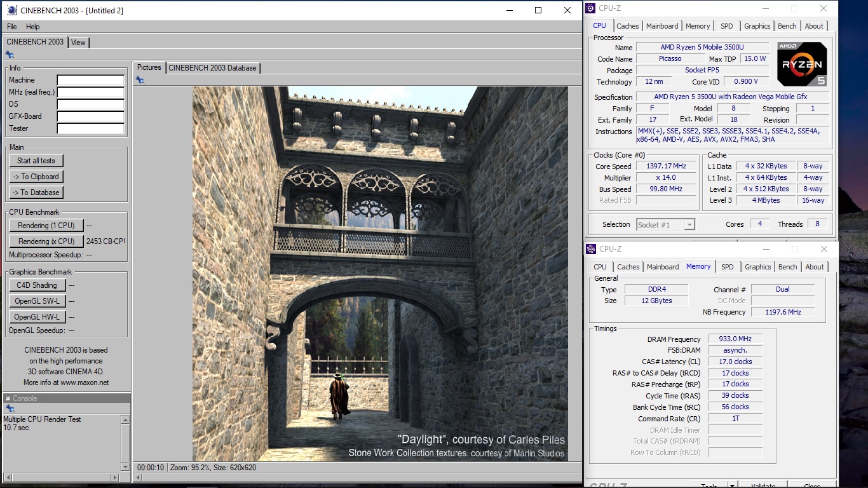Click the Picasso code name value

coord(670,59)
